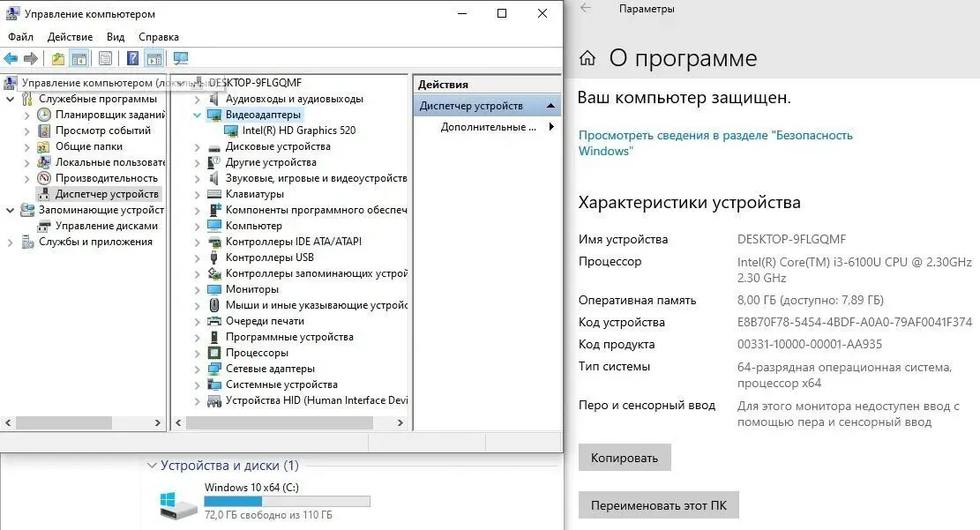Expand the Сетевые адаптеры category

click(198, 369)
